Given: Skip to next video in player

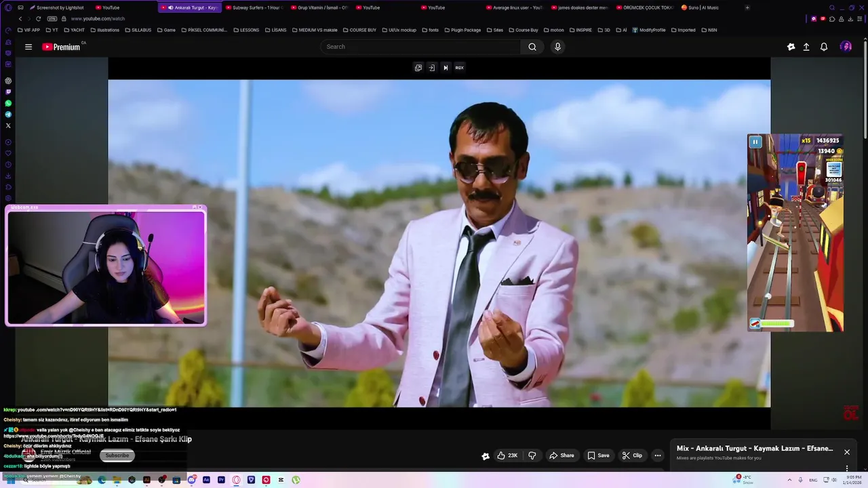Looking at the screenshot, I should click(x=446, y=68).
